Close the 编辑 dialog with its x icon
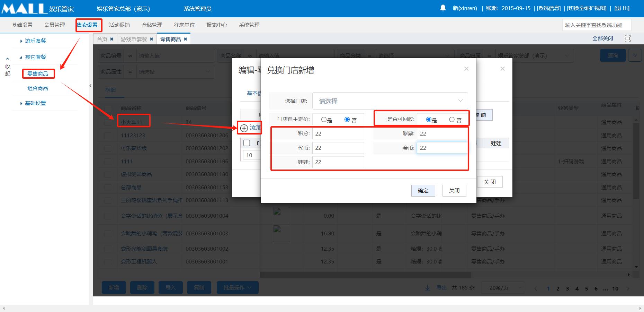The width and height of the screenshot is (644, 312). point(502,69)
